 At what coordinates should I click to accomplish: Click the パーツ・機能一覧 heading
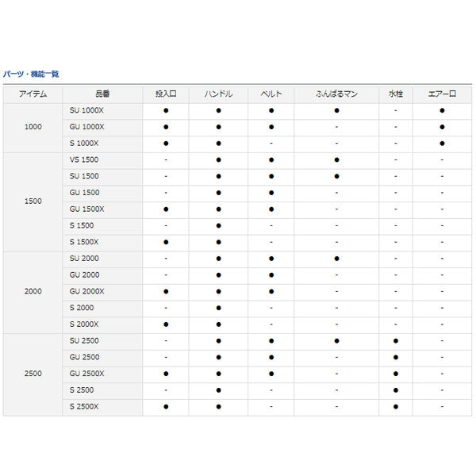[32, 75]
